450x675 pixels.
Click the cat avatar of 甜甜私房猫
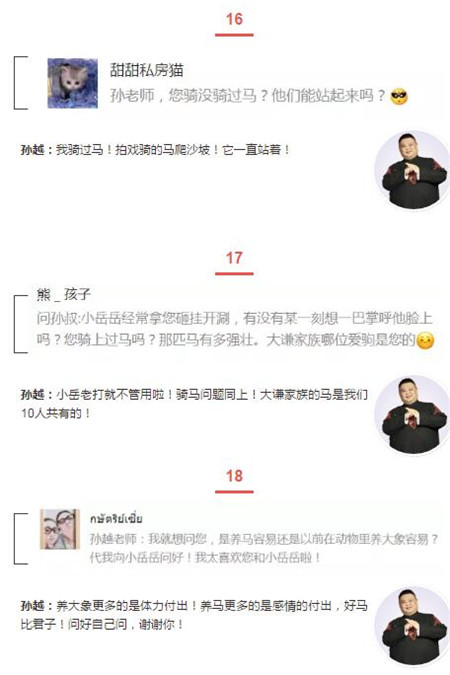pos(72,83)
